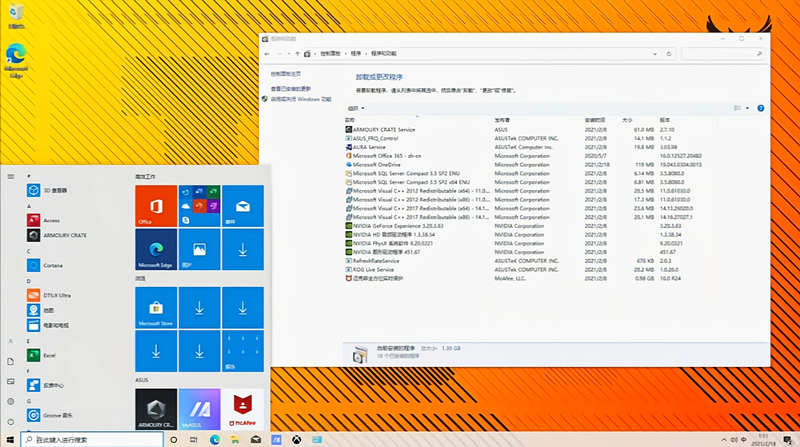
Task: Click the Control Panel search field
Action: [722, 54]
